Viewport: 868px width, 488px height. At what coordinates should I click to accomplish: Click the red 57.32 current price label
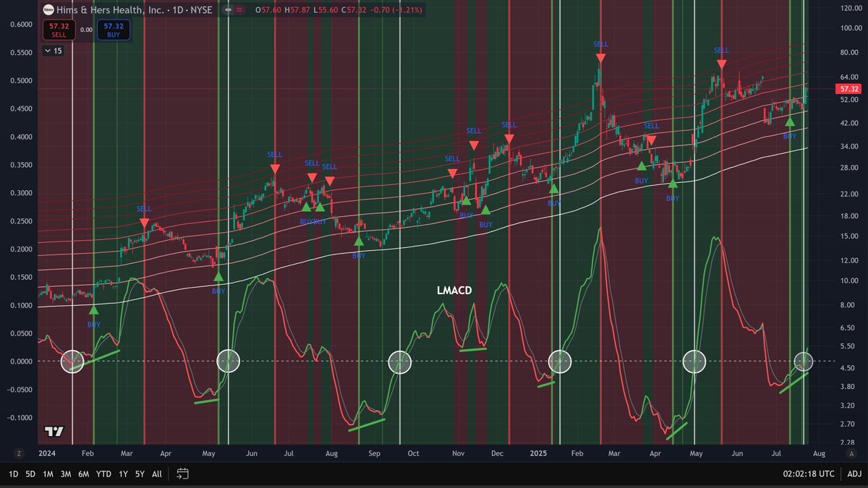(x=847, y=88)
